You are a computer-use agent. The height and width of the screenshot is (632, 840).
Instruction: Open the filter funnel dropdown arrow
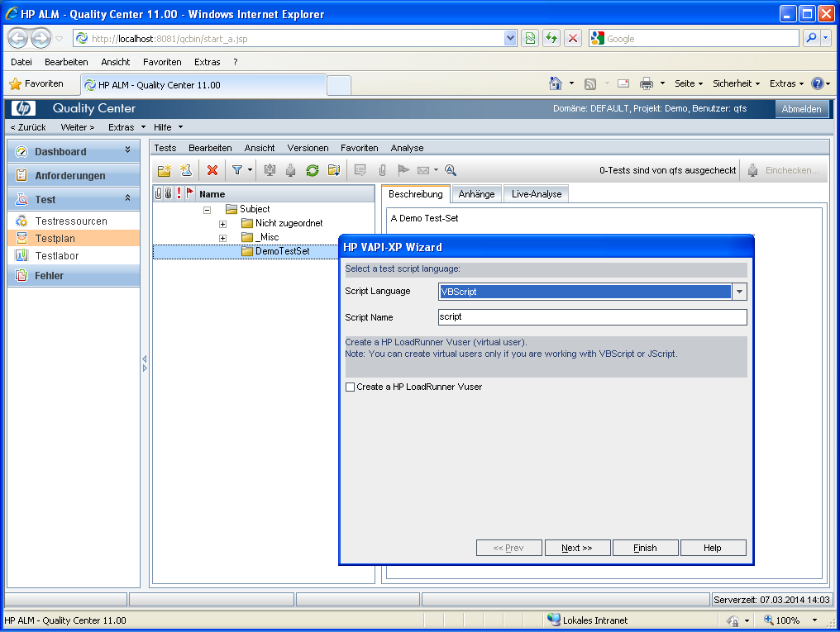250,170
